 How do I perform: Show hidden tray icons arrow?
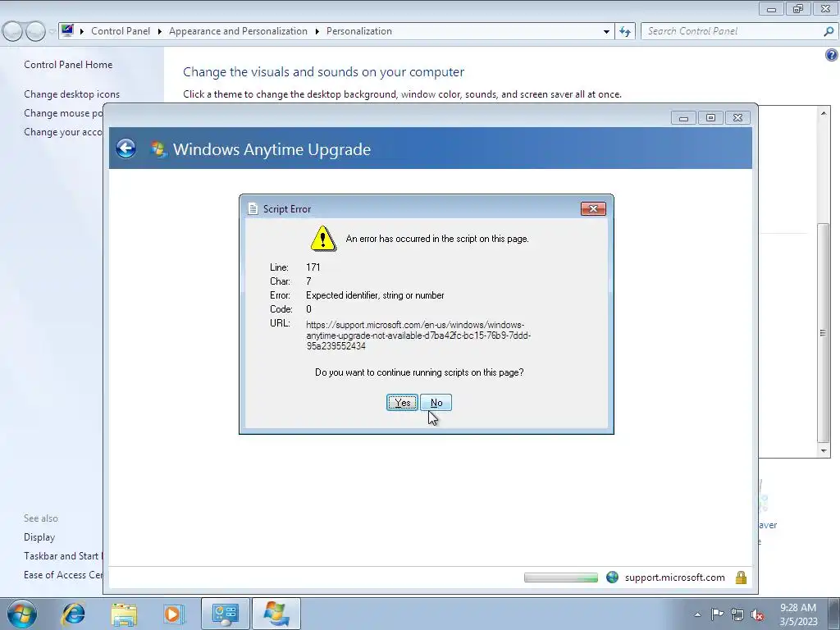697,614
